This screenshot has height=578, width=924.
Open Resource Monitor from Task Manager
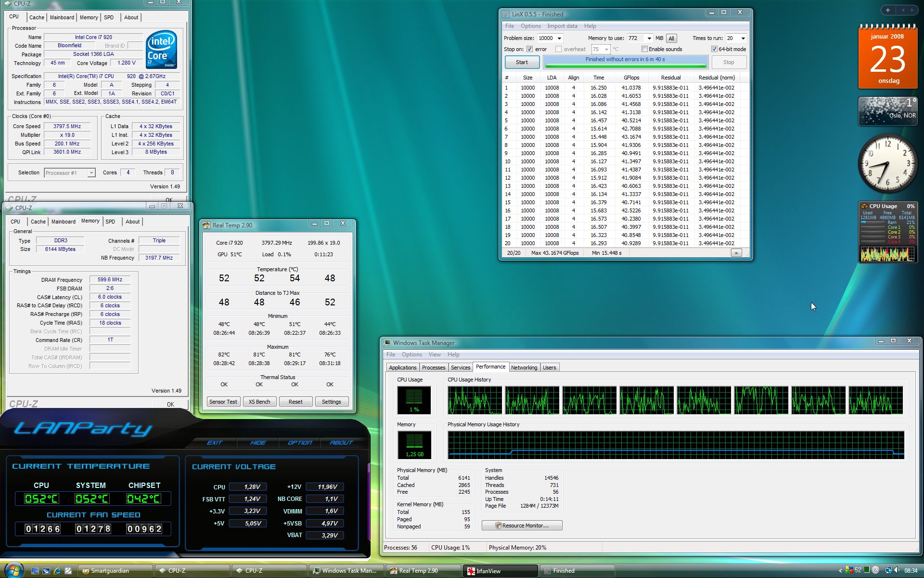click(x=522, y=525)
